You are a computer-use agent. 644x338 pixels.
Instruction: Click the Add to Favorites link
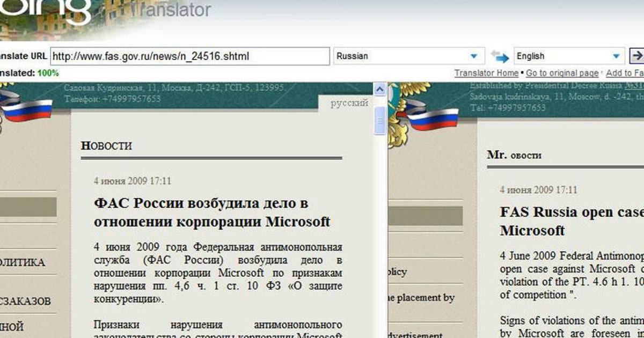pyautogui.click(x=625, y=73)
